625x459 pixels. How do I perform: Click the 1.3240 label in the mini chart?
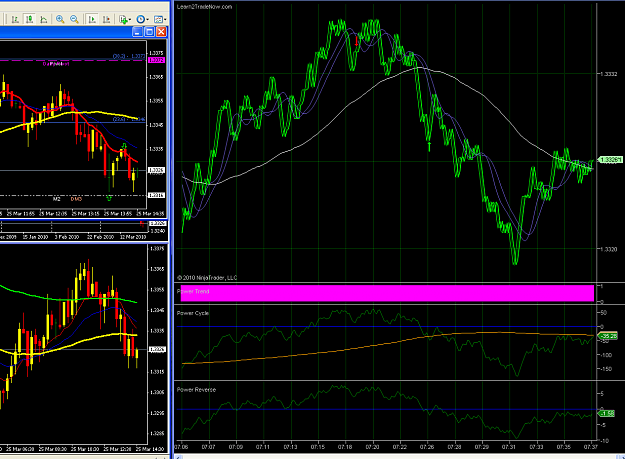[157, 231]
